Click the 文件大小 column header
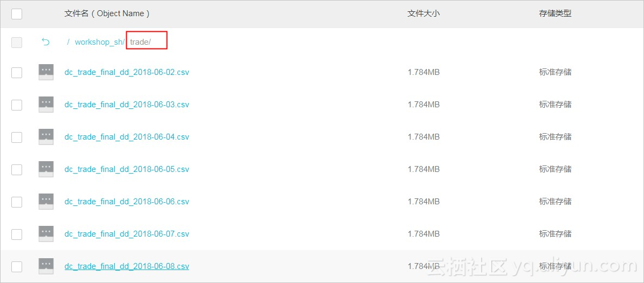This screenshot has width=644, height=283. tap(423, 13)
